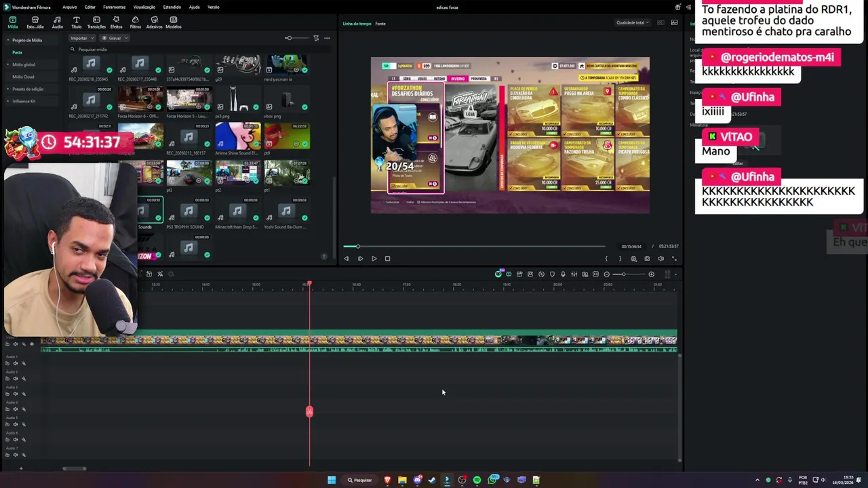Zoom in the timeline
This screenshot has width=868, height=488.
(x=651, y=274)
